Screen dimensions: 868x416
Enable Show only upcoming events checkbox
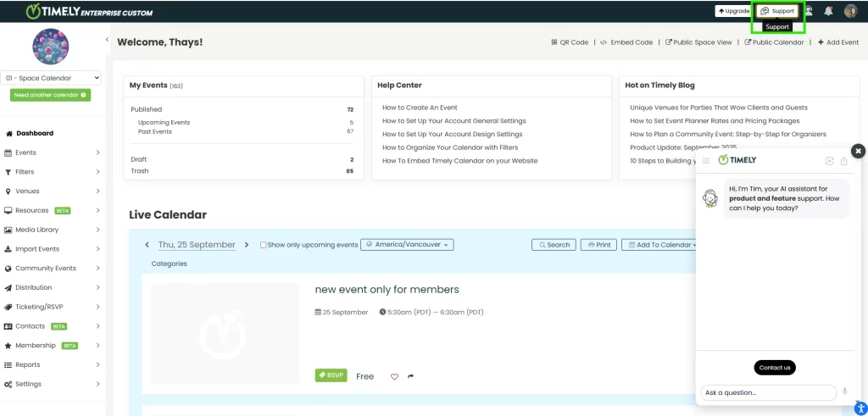point(264,245)
